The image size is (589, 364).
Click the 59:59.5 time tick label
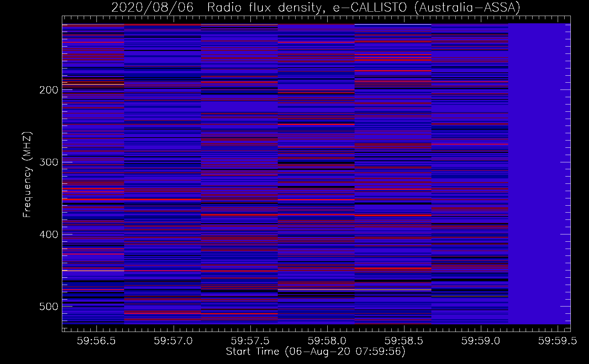(558, 341)
